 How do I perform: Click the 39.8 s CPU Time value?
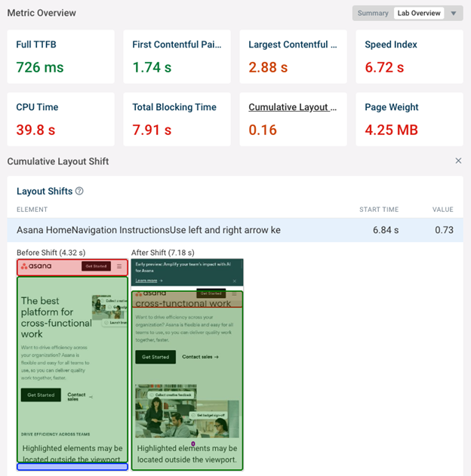[x=35, y=130]
